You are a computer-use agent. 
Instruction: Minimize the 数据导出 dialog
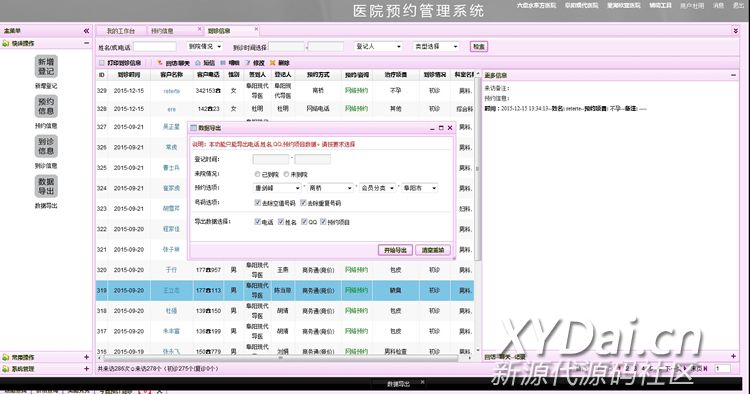[432, 128]
